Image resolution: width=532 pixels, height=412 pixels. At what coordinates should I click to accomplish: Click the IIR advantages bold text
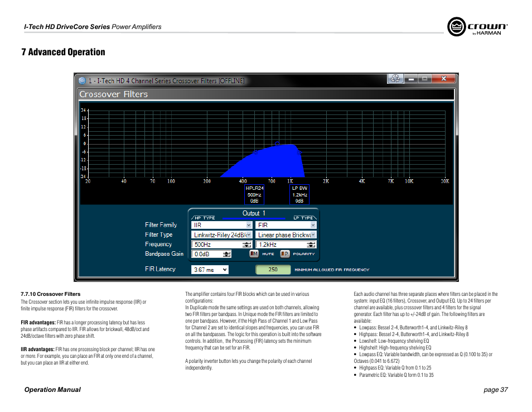tap(37, 349)
